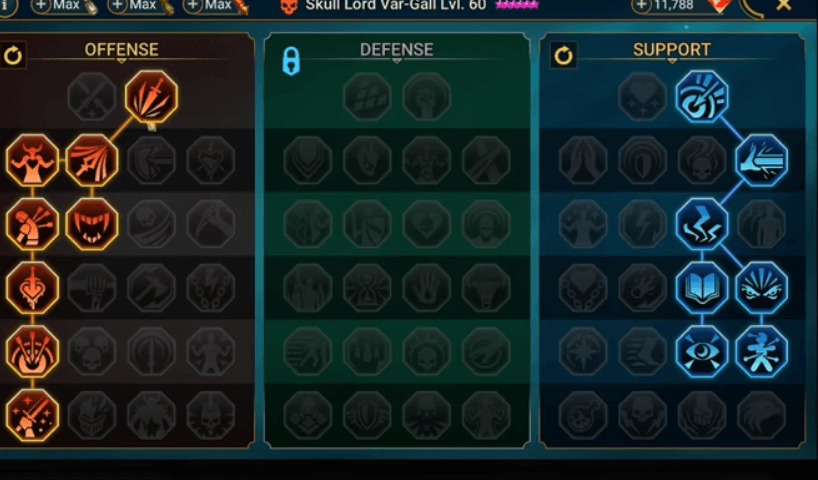Select the greyed eagle head Support mastery
Screen dimensions: 818x480
click(761, 415)
